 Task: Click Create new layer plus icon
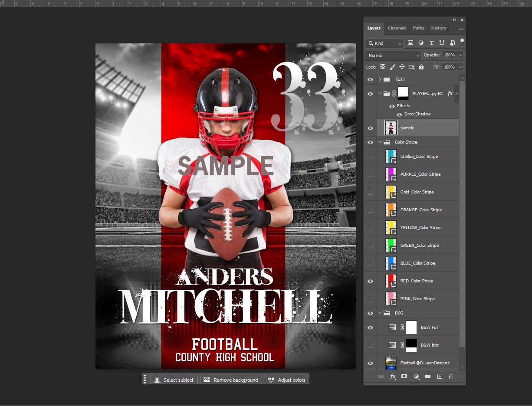coord(440,377)
